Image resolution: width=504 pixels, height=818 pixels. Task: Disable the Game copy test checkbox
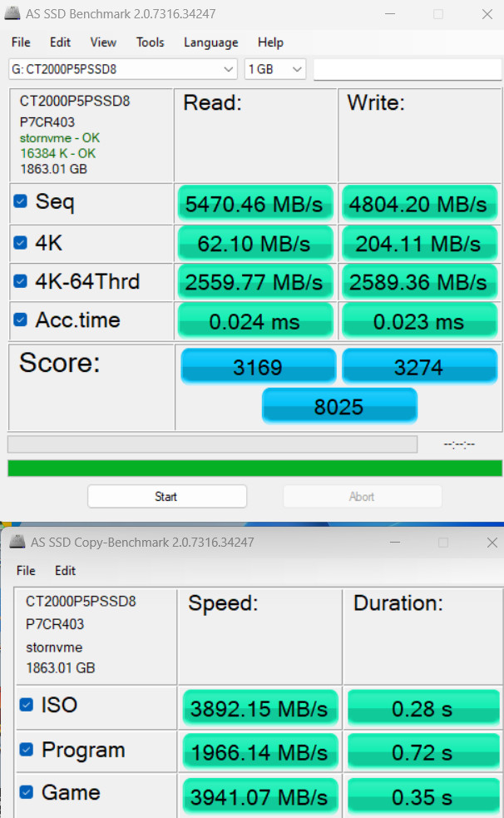pyautogui.click(x=26, y=792)
